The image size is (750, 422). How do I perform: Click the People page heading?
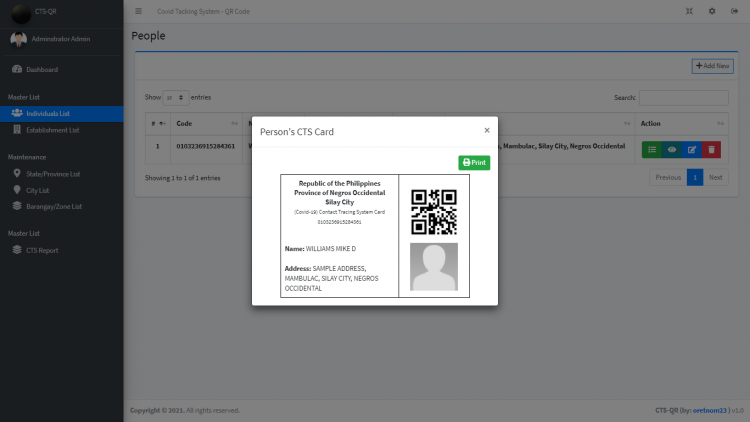pyautogui.click(x=148, y=36)
